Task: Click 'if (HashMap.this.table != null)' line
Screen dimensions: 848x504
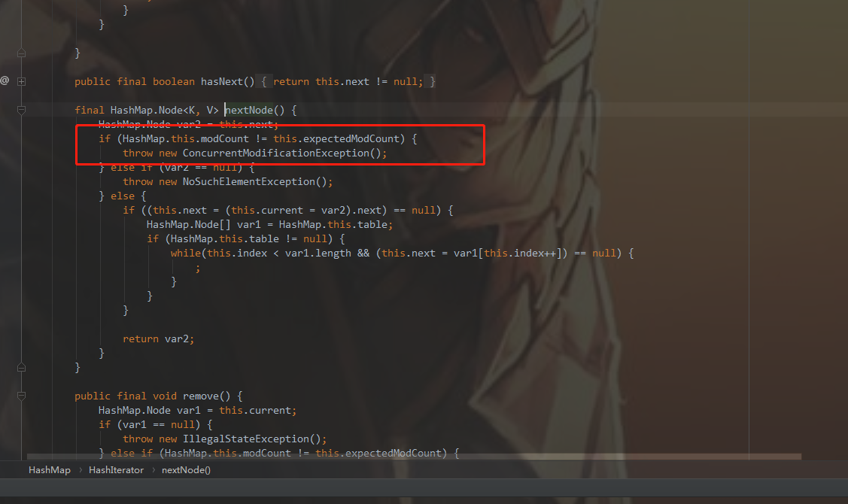Action: (x=245, y=239)
